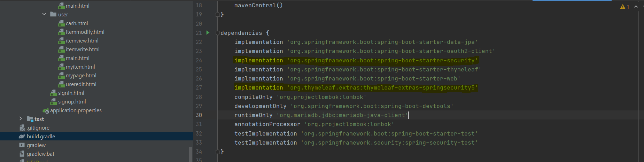Click the gradlew.bat file icon
This screenshot has height=162, width=644.
pos(22,154)
